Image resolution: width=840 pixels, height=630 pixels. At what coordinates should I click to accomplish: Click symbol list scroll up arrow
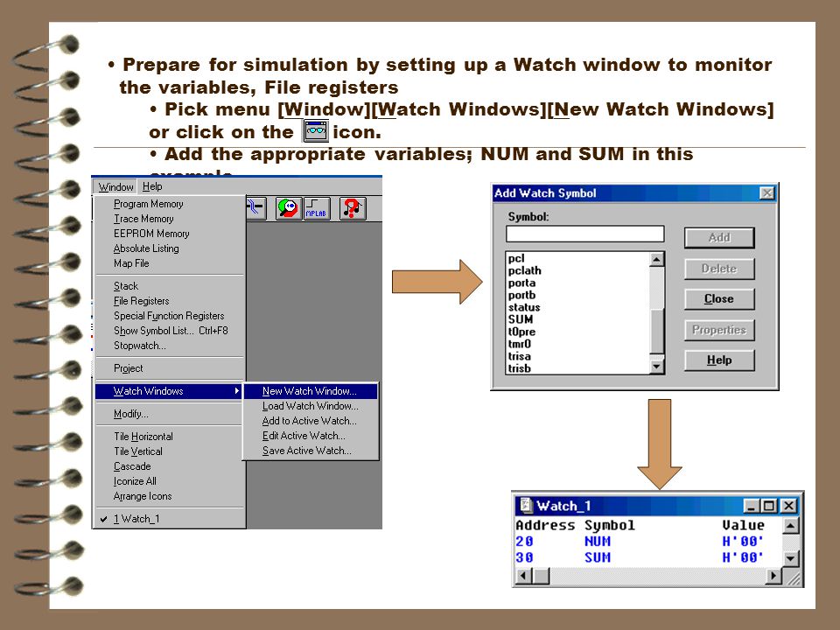[x=657, y=259]
